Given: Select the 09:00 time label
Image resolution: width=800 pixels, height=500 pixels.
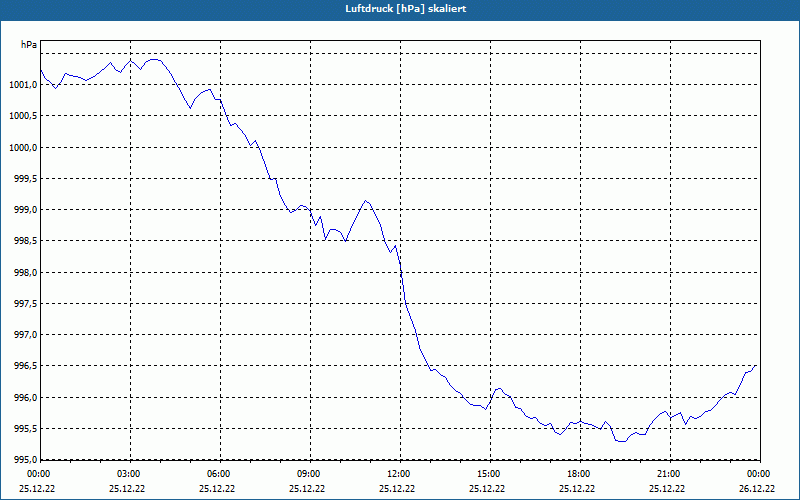Looking at the screenshot, I should [309, 474].
